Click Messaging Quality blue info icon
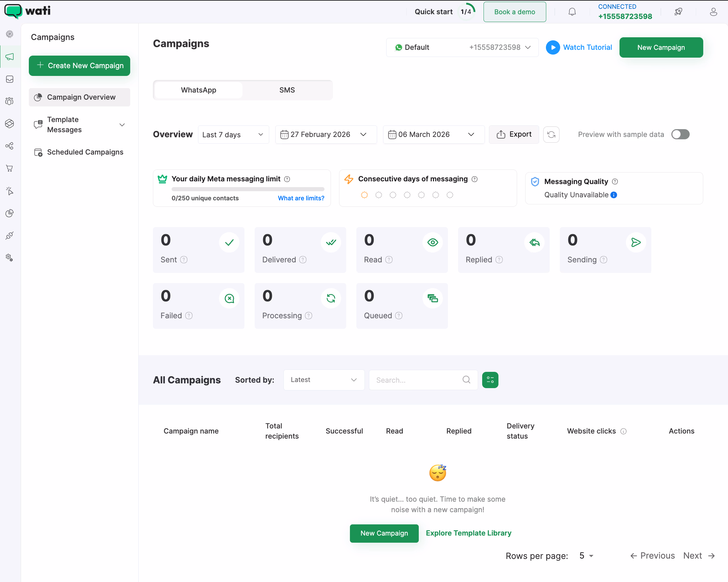This screenshot has height=582, width=728. pos(614,195)
